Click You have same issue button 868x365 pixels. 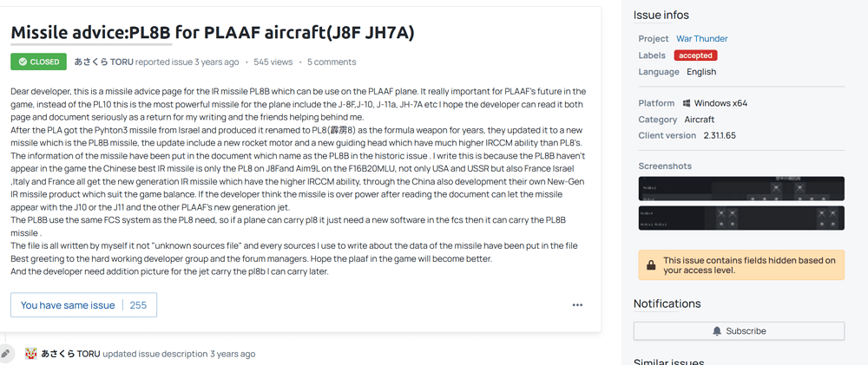(83, 305)
